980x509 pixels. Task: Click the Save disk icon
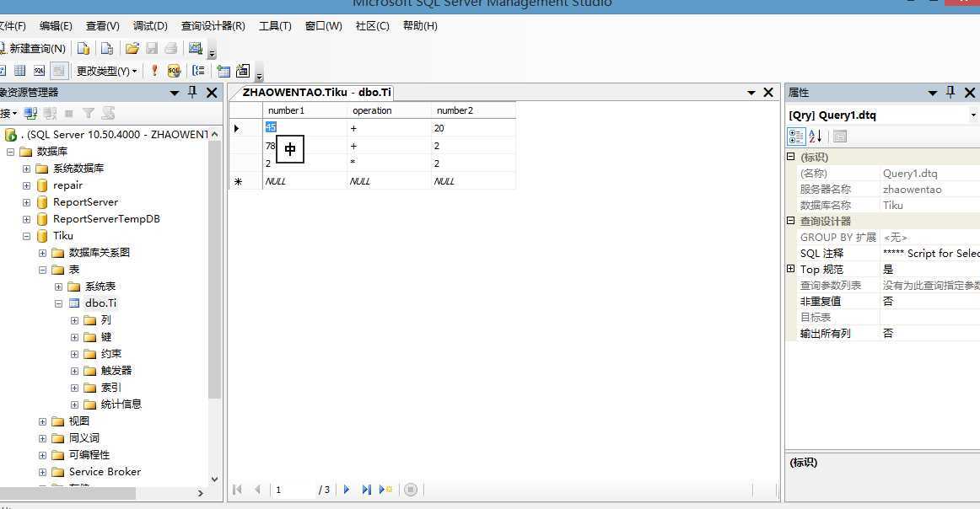pyautogui.click(x=151, y=49)
